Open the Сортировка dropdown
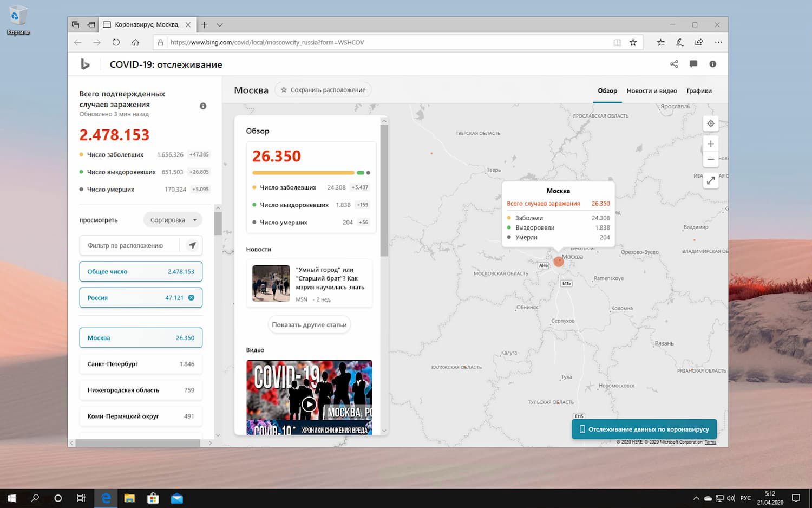Image resolution: width=812 pixels, height=508 pixels. point(173,220)
